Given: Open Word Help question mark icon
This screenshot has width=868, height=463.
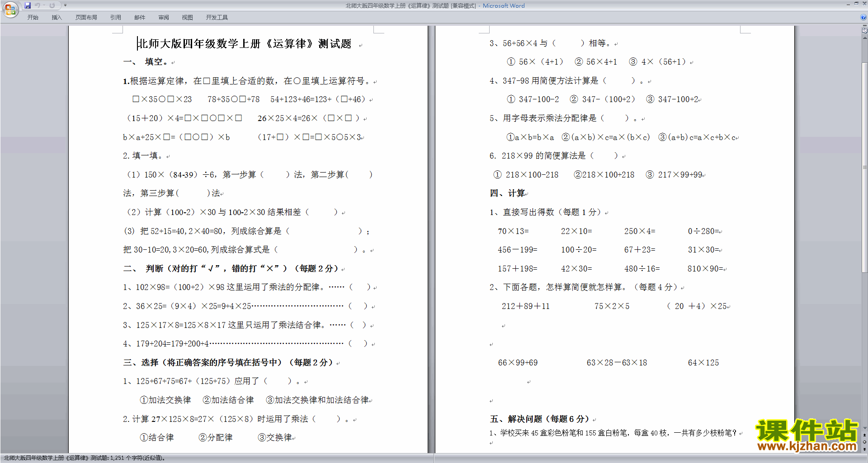Looking at the screenshot, I should (x=863, y=17).
